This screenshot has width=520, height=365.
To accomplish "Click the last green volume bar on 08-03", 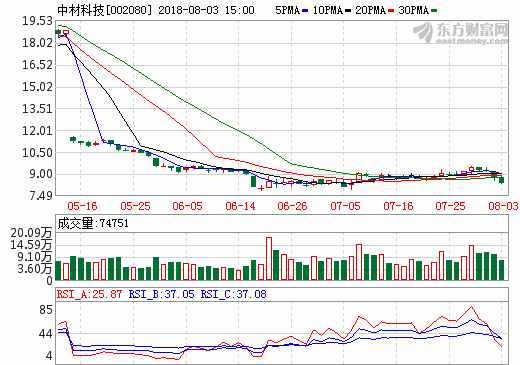I will [x=501, y=270].
